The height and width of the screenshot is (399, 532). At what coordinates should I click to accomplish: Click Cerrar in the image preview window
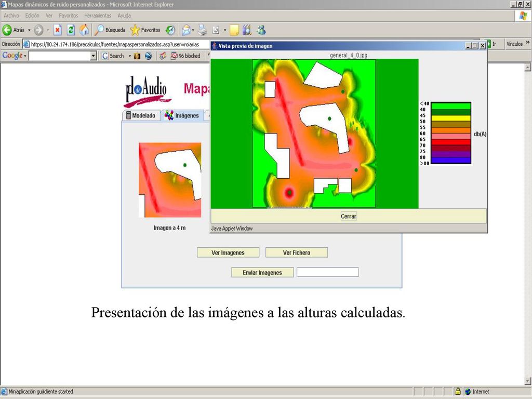[349, 216]
